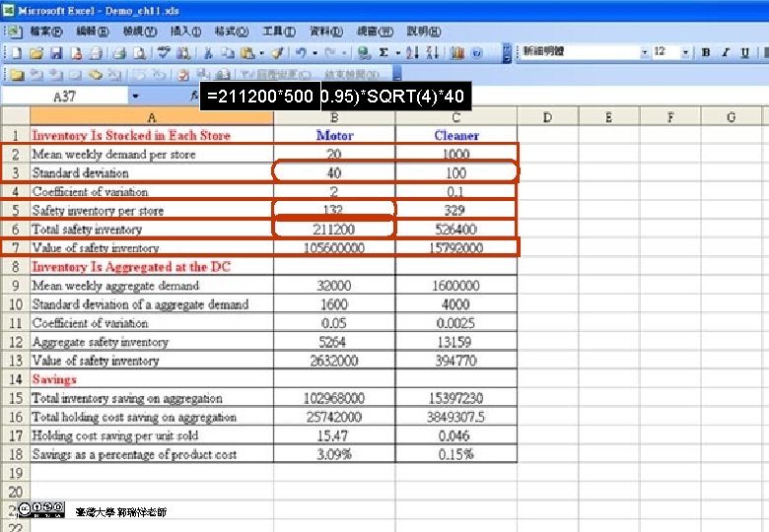Select Cleaner value 526400 cell
The height and width of the screenshot is (532, 769).
456,229
